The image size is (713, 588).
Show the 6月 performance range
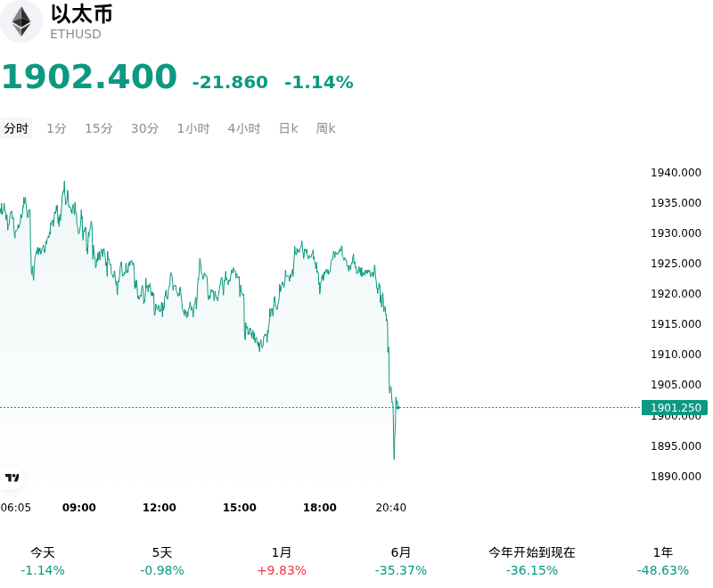pyautogui.click(x=401, y=561)
